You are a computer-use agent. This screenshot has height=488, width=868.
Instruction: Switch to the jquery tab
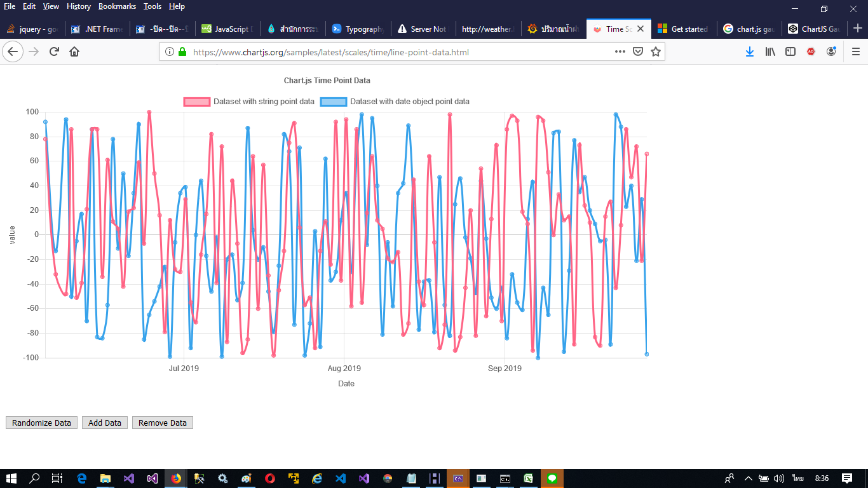click(32, 29)
